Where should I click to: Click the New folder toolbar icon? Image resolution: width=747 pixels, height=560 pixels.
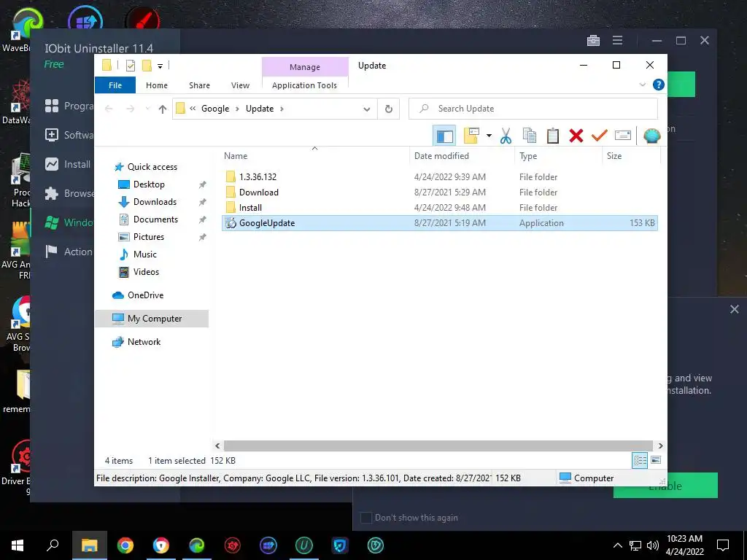point(471,136)
